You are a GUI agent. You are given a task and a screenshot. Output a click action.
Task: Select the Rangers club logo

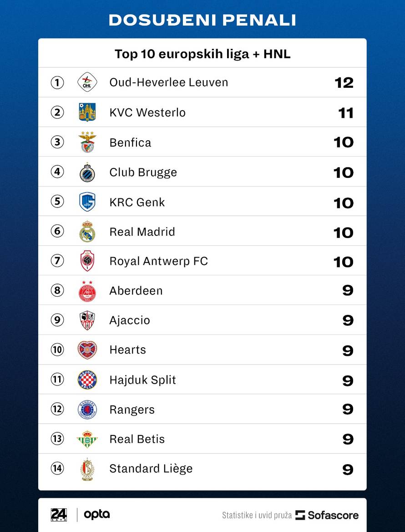click(87, 410)
